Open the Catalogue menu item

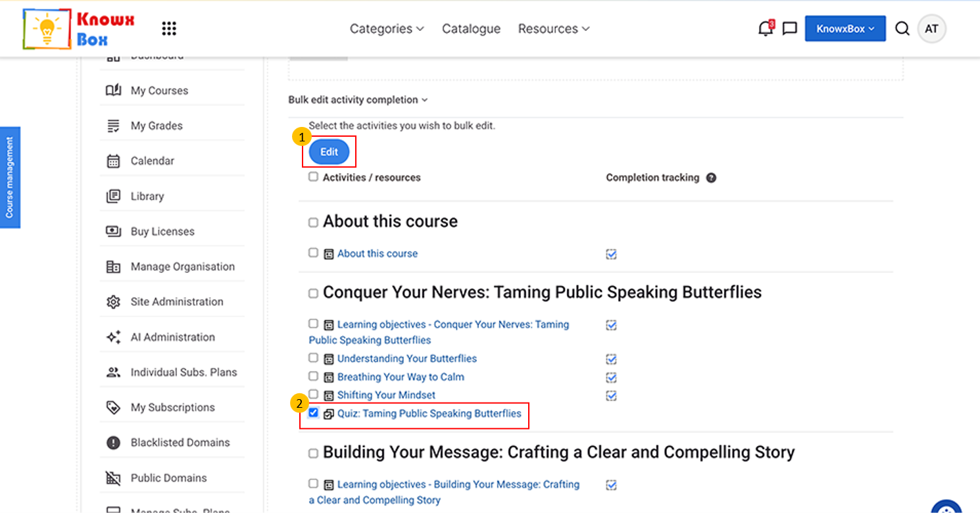[x=471, y=29]
